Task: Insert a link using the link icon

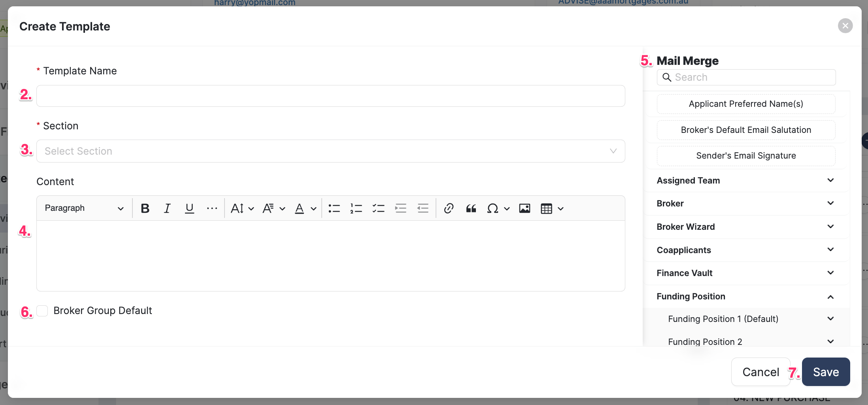Action: click(x=449, y=208)
